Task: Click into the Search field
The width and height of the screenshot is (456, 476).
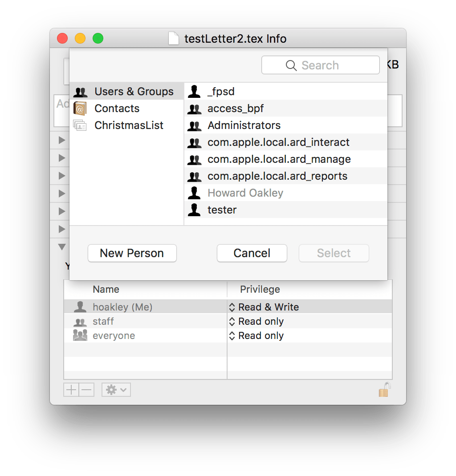Action: pos(321,65)
